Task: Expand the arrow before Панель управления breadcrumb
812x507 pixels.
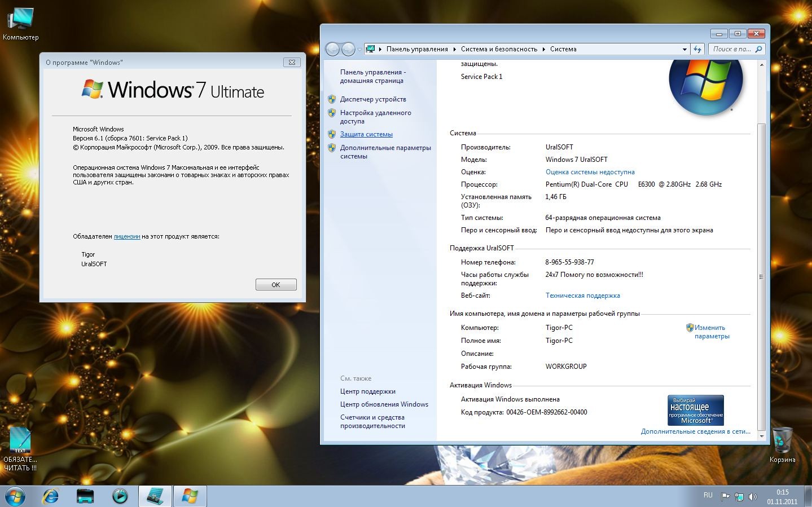Action: (x=380, y=49)
